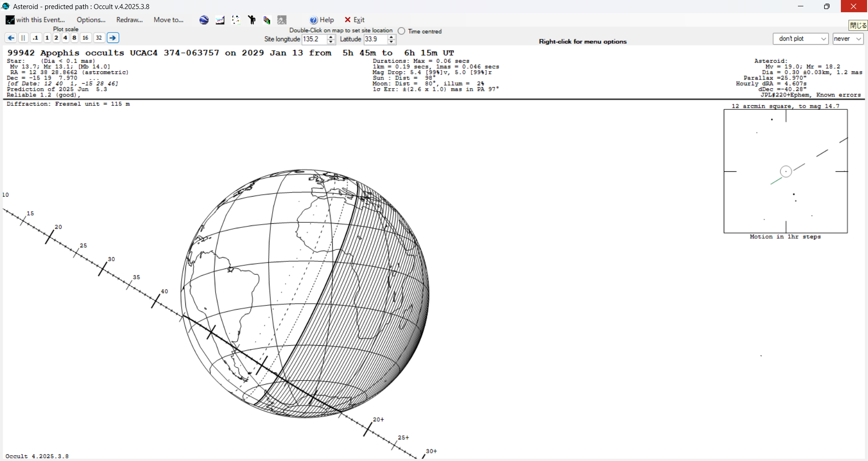Click 'Reliable 1.2 (good)' text
Image resolution: width=868 pixels, height=461 pixels.
[x=43, y=95]
